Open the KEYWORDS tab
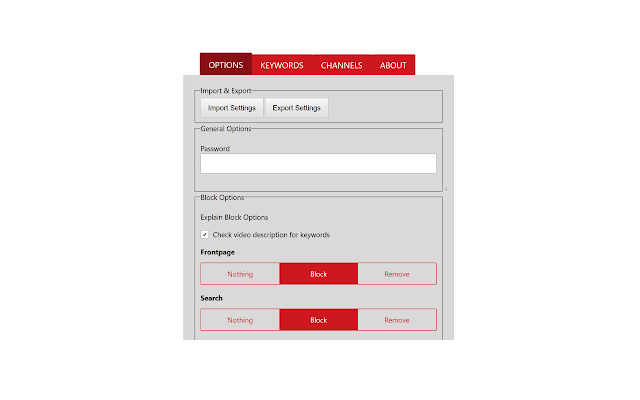Image resolution: width=640 pixels, height=400 pixels. click(x=282, y=65)
